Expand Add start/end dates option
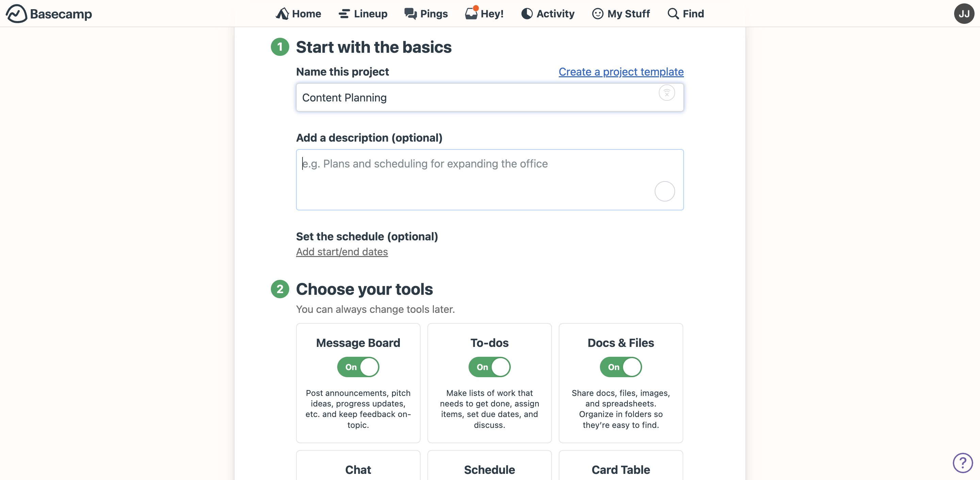This screenshot has height=480, width=980. click(342, 252)
